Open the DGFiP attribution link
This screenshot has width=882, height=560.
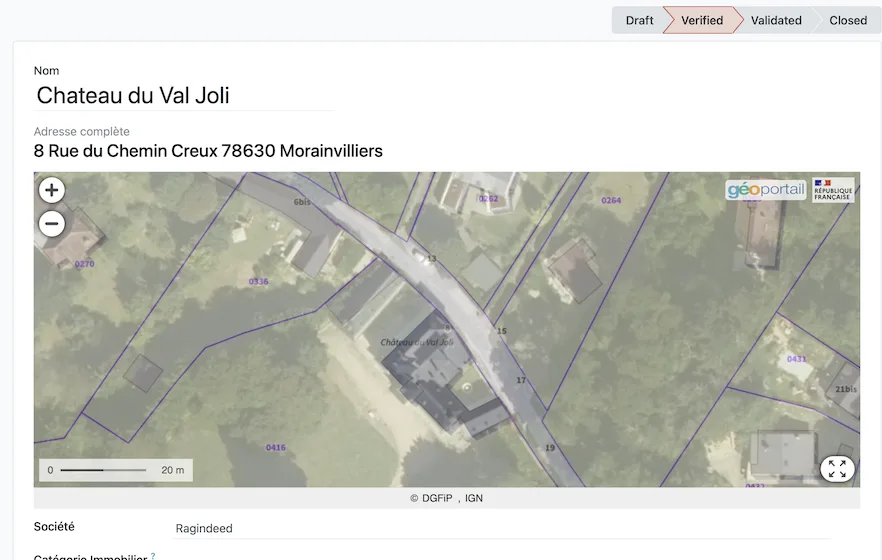pyautogui.click(x=437, y=498)
